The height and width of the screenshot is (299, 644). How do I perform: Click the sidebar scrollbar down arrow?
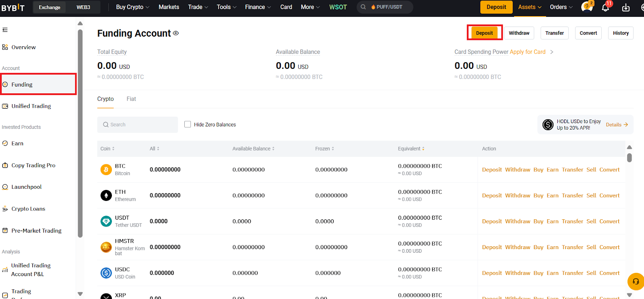tap(80, 294)
